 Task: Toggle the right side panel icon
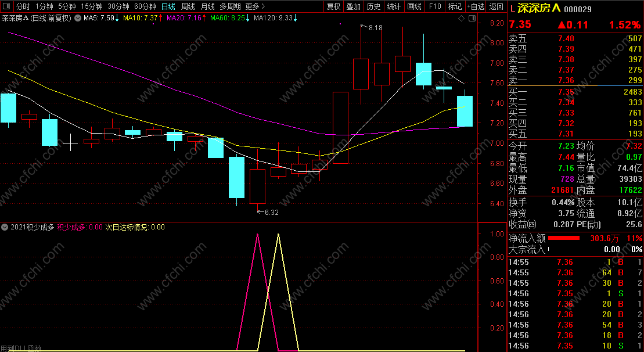(x=472, y=19)
